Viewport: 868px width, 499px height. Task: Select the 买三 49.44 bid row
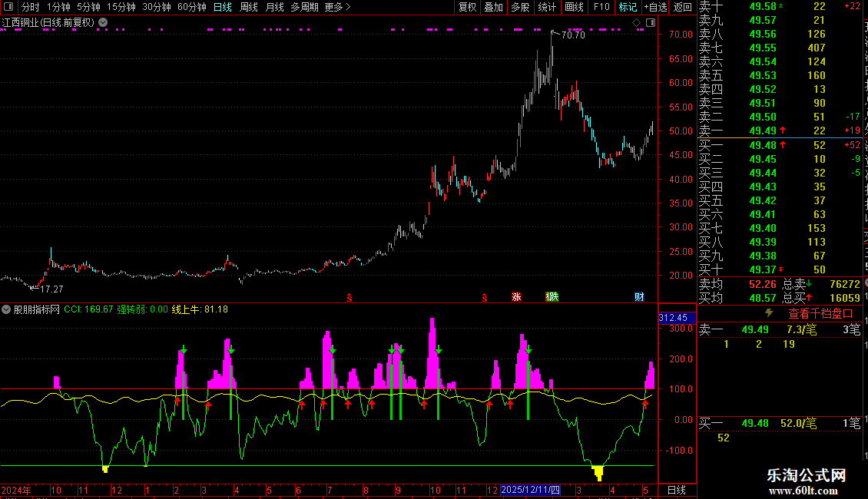click(780, 173)
